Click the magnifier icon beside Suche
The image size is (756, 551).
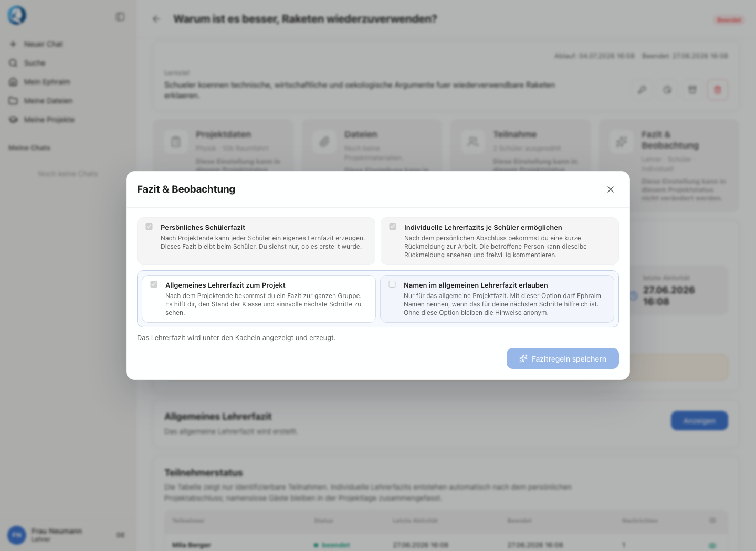[13, 63]
